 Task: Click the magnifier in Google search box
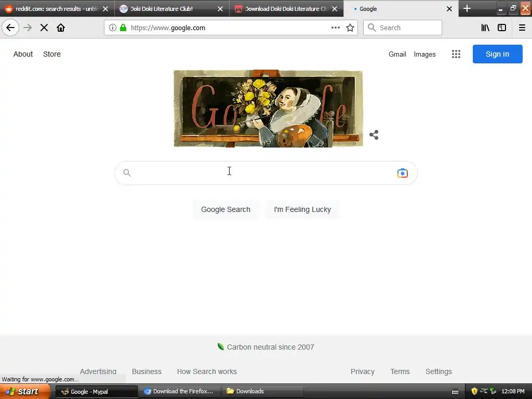pos(127,172)
